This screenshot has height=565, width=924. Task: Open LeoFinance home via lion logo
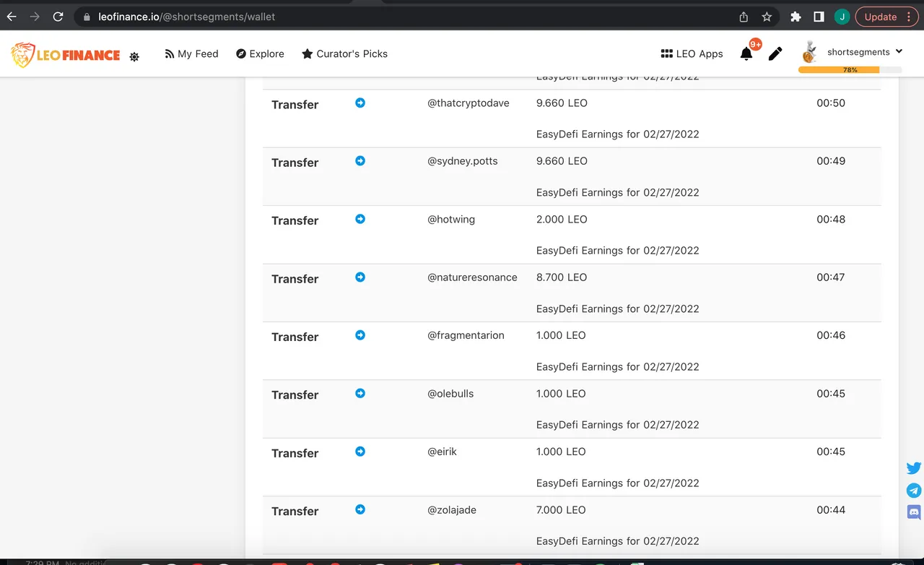coord(66,54)
